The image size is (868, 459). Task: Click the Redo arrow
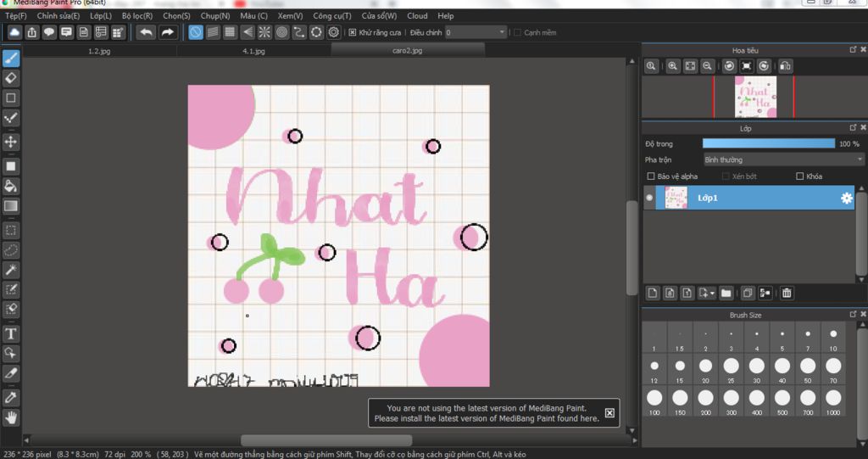pos(167,32)
